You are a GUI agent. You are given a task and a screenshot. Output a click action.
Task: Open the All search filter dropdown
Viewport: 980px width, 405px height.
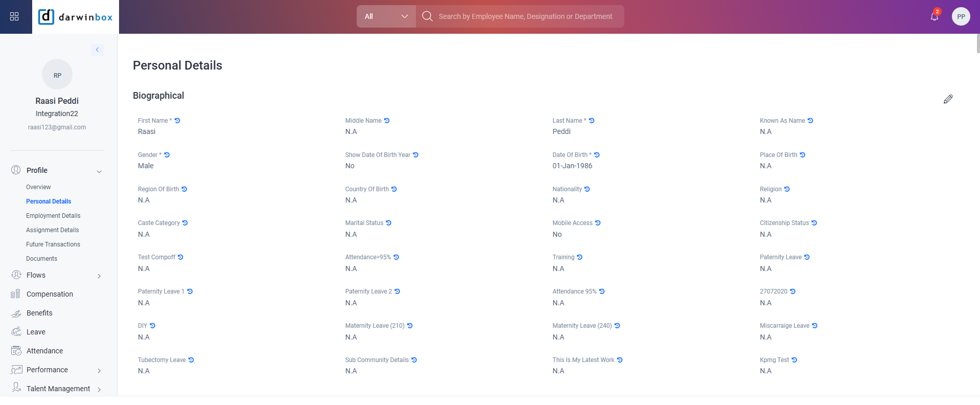tap(386, 16)
